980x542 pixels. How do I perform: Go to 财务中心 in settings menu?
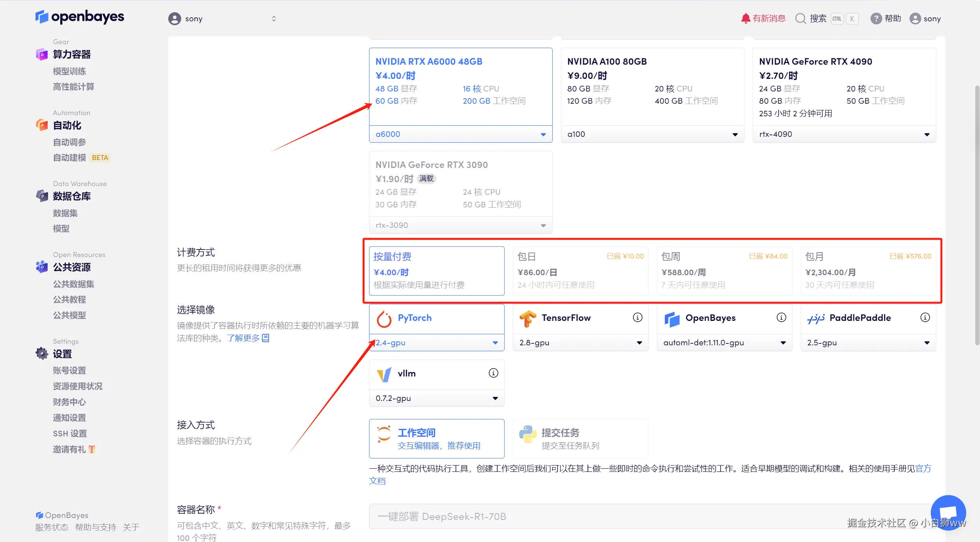coord(69,402)
